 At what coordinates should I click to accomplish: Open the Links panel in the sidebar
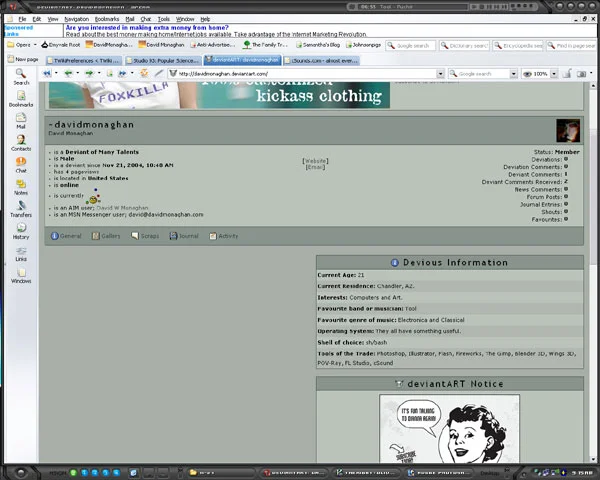21,253
